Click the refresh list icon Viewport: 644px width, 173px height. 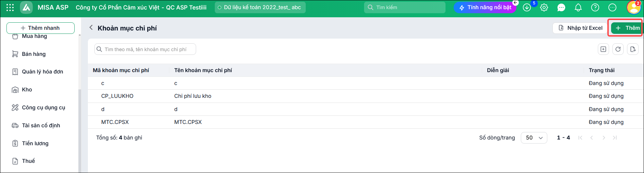(x=618, y=49)
